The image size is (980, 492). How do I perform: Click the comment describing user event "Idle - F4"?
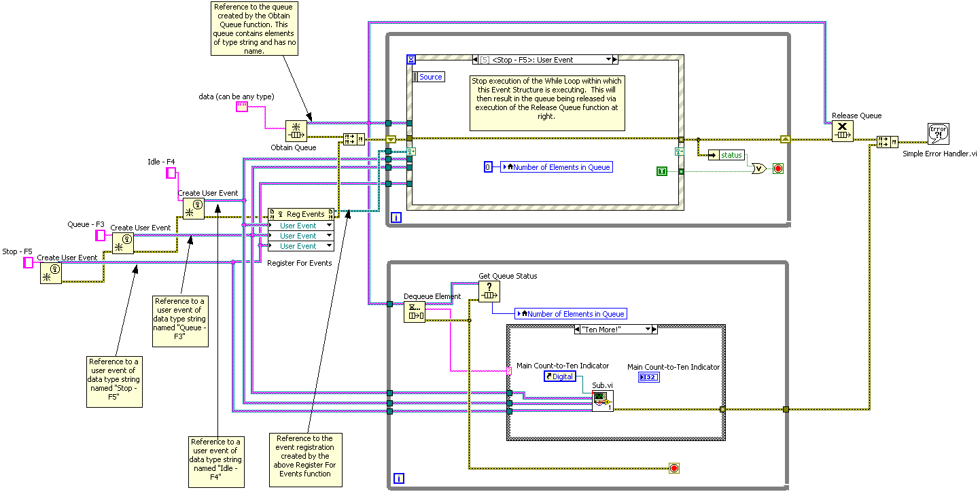[215, 462]
